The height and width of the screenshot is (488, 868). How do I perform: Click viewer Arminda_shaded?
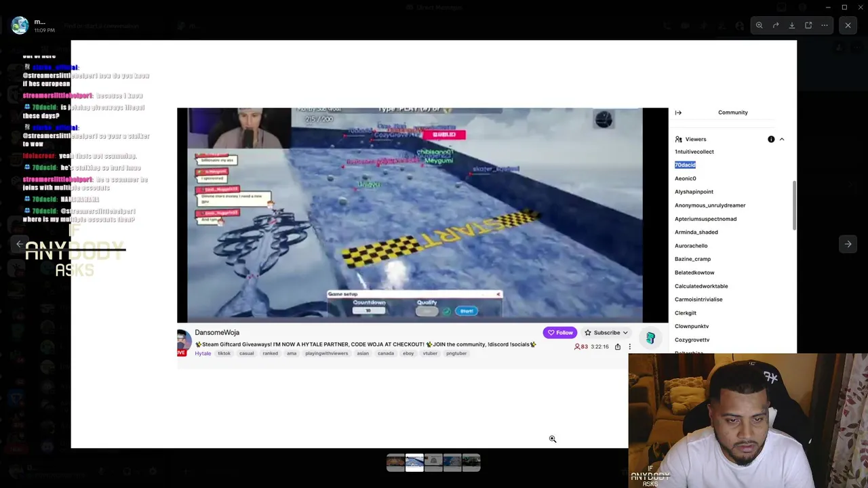(696, 232)
